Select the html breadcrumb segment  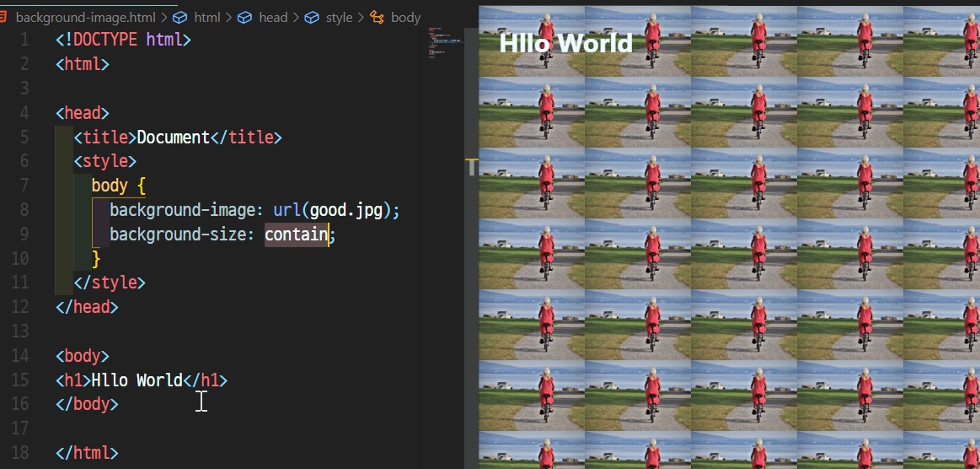(x=207, y=18)
